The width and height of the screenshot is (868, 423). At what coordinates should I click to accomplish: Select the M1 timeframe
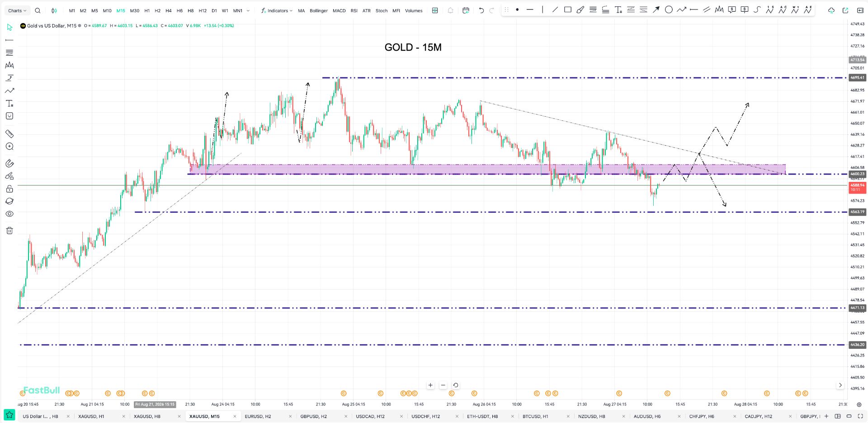(72, 10)
